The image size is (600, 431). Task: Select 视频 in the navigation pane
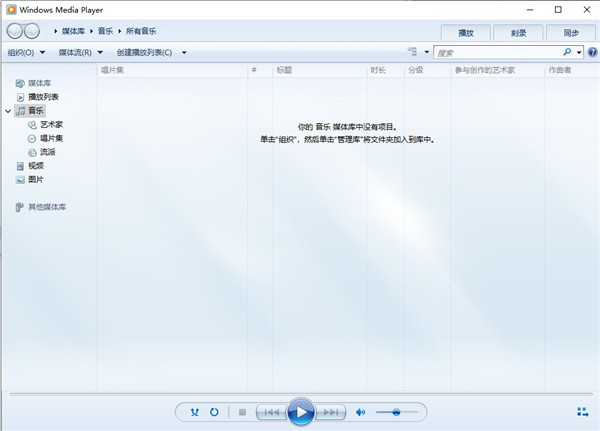point(36,166)
